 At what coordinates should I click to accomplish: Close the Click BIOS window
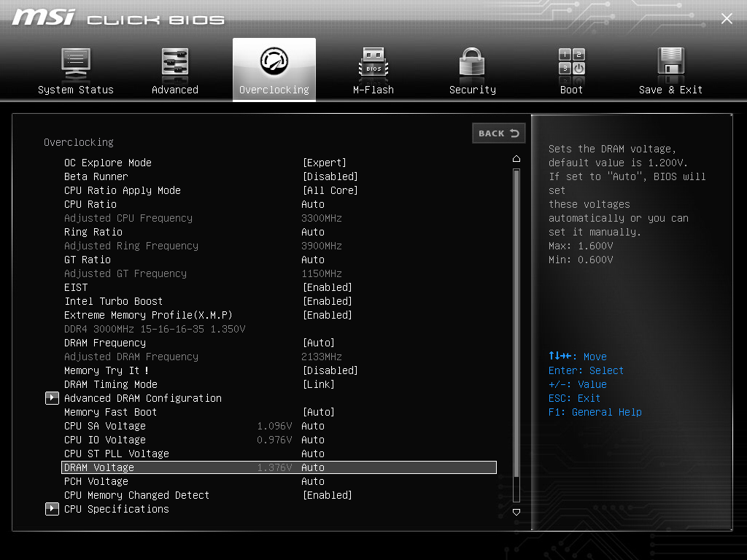coord(727,18)
